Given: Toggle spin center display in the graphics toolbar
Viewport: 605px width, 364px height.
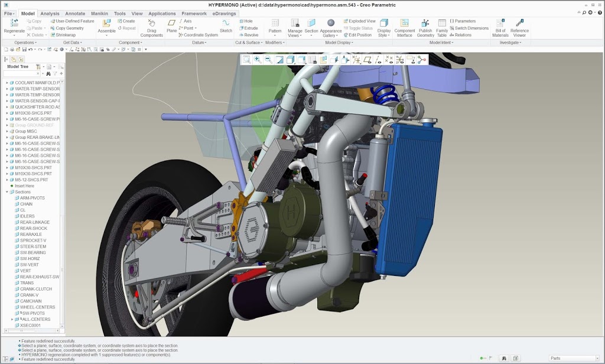Looking at the screenshot, I should tap(421, 59).
